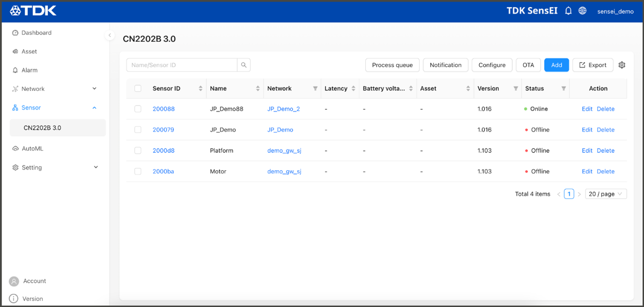Click the TDK logo
Viewport: 644px width, 307px height.
(x=33, y=11)
